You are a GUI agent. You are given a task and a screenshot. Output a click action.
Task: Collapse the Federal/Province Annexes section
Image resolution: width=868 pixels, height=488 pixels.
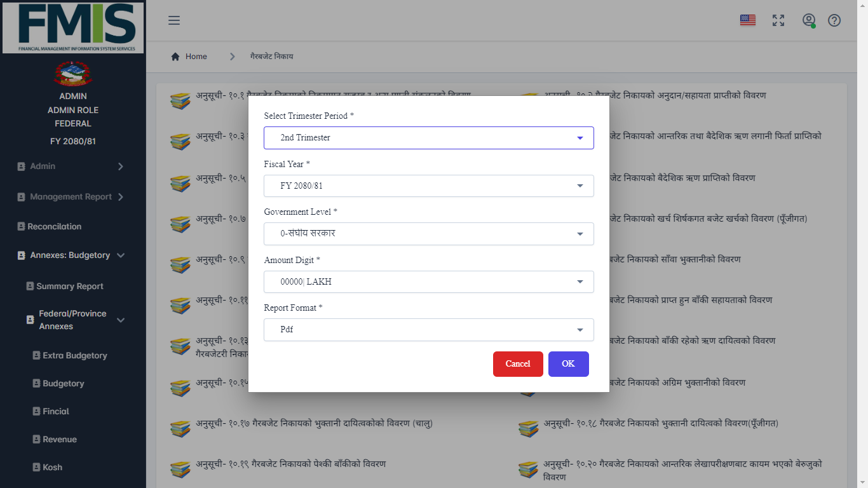[x=121, y=320]
